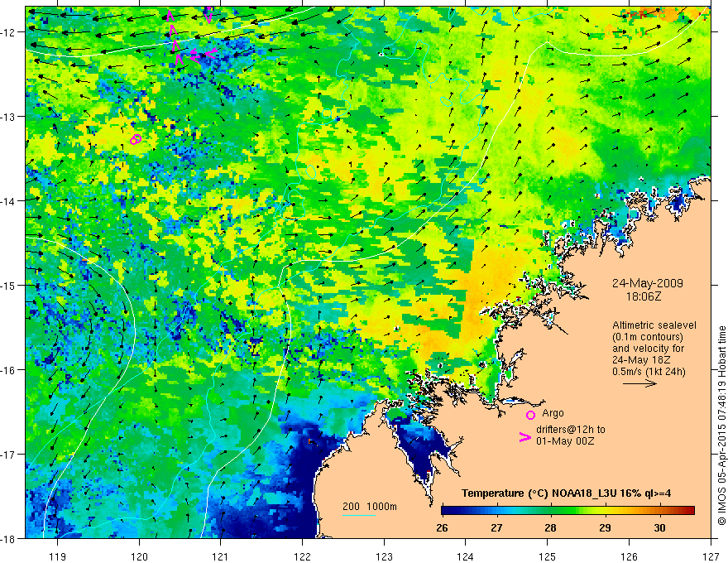Click the 'Altimetric sealevel' caption text
This screenshot has height=563, width=728.
coord(654,325)
